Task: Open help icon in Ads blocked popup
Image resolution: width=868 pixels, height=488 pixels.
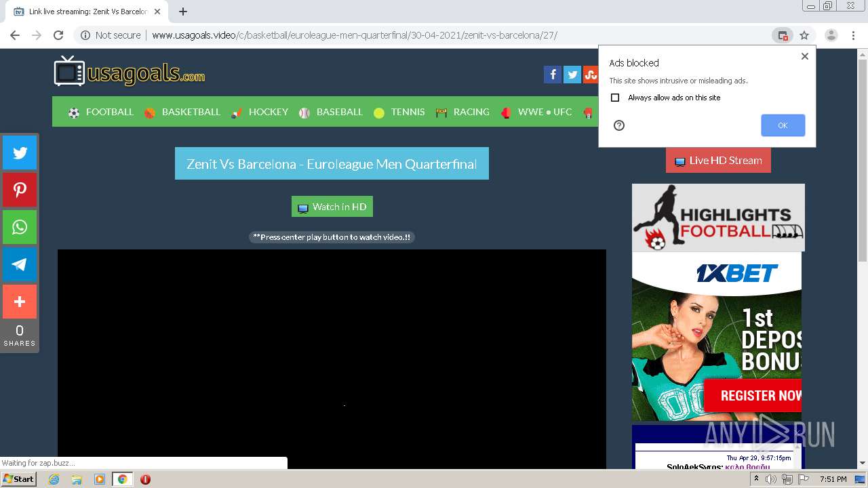Action: pos(618,125)
